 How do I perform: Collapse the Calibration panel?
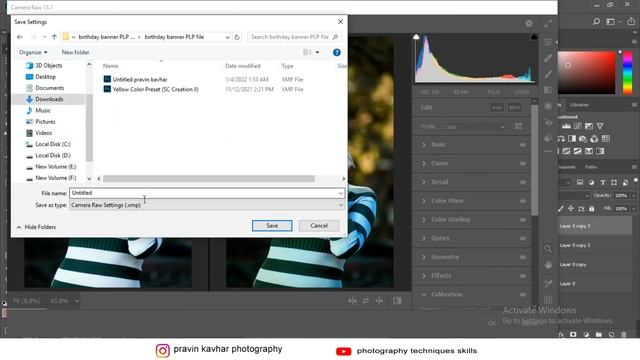[x=423, y=294]
